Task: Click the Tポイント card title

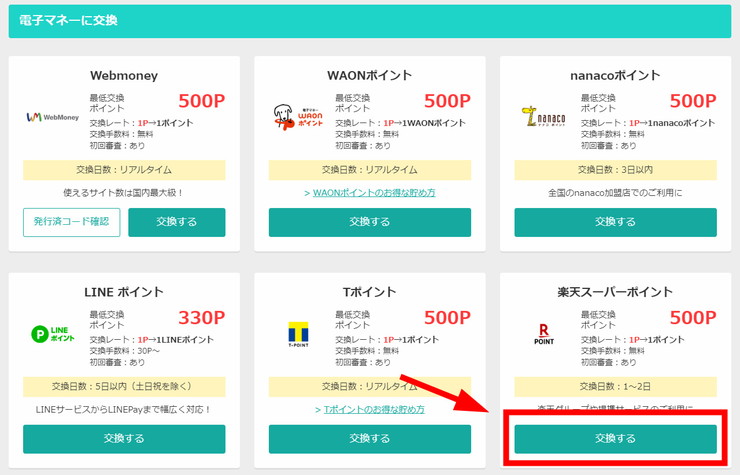Action: (370, 292)
